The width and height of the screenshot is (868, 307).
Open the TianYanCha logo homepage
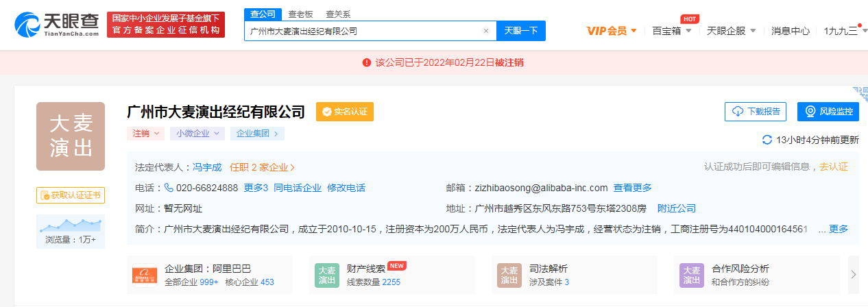(x=57, y=25)
